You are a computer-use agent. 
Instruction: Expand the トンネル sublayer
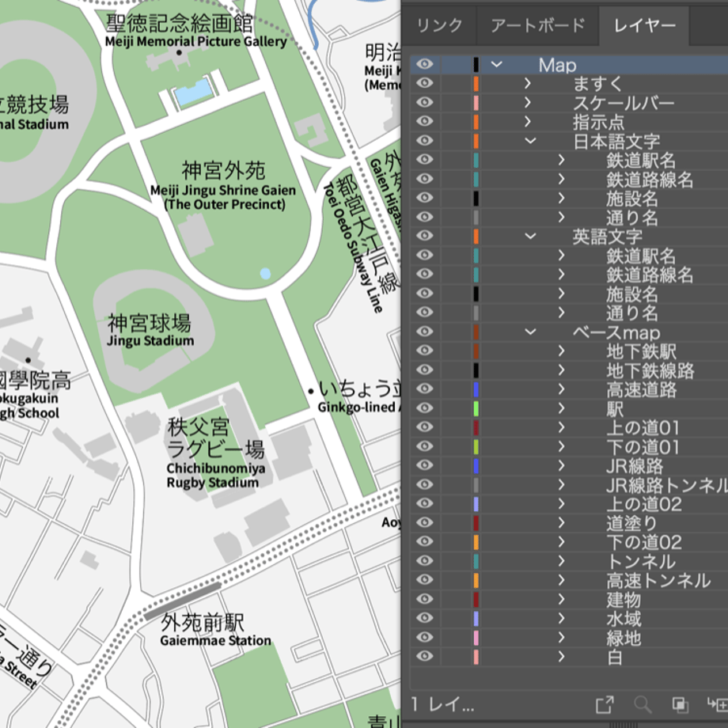click(561, 561)
